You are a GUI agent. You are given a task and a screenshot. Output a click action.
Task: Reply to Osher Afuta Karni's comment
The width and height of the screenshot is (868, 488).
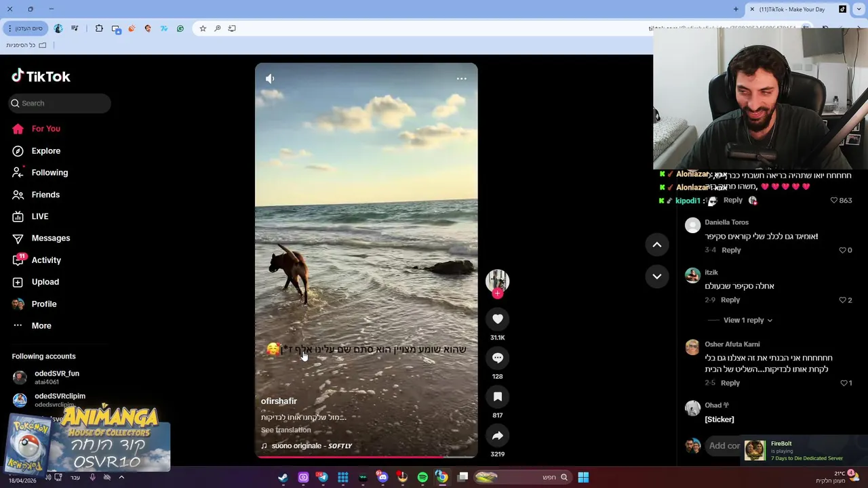tap(730, 383)
